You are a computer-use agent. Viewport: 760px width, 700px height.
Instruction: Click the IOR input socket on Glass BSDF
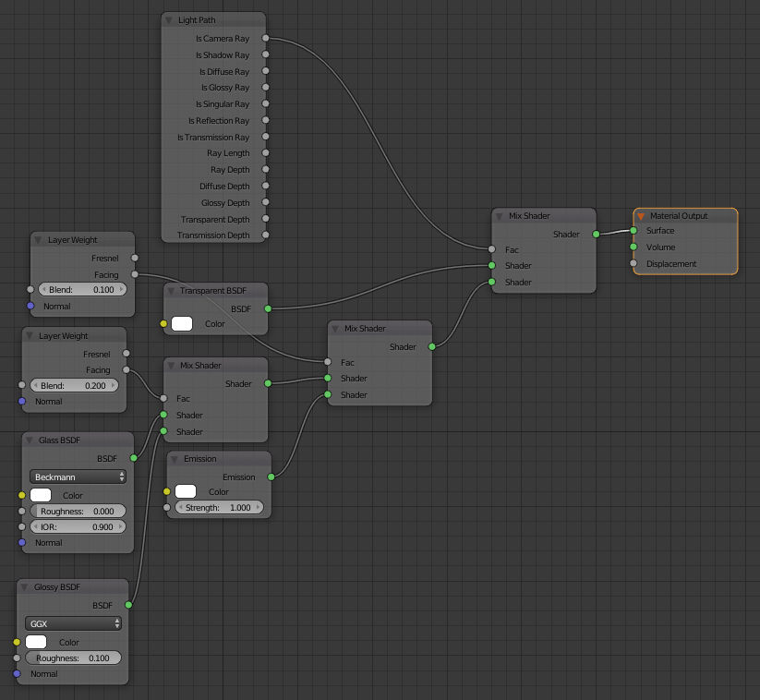[x=22, y=527]
